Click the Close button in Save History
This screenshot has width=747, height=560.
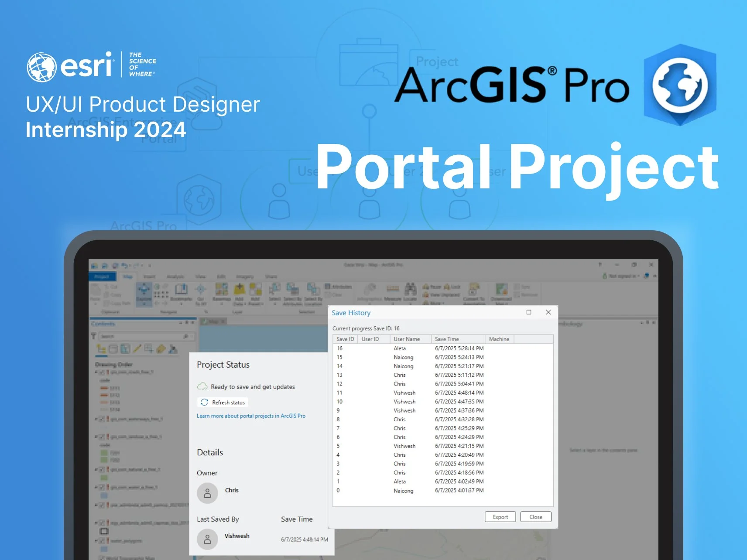535,517
